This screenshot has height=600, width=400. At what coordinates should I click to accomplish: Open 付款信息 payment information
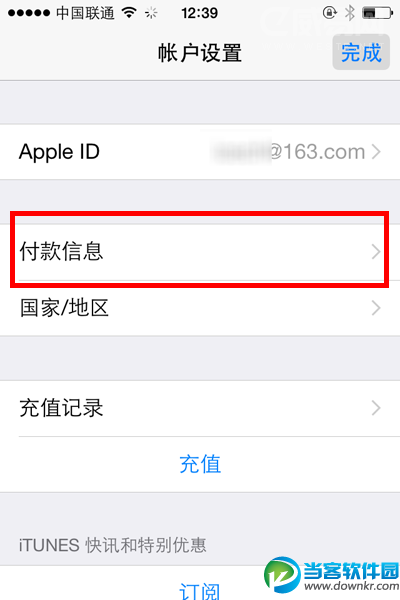tap(200, 252)
